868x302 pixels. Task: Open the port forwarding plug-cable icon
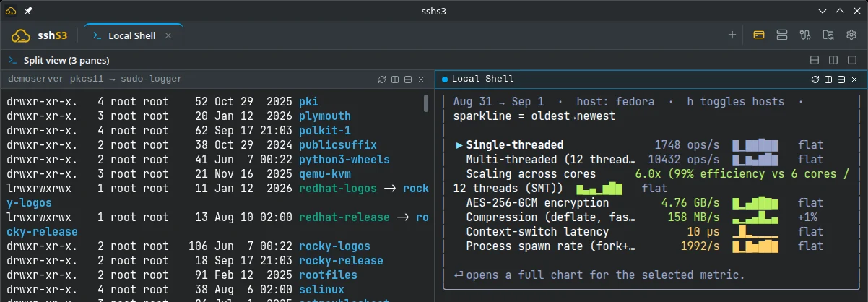coord(805,35)
